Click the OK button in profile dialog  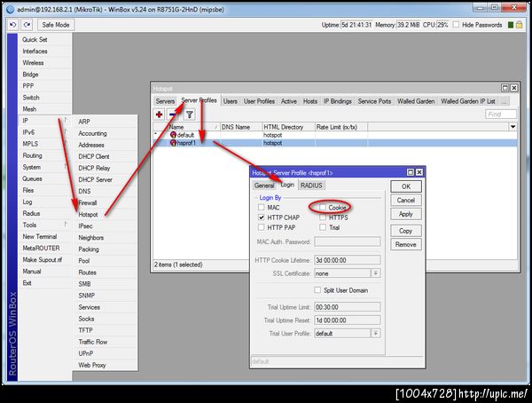(406, 186)
